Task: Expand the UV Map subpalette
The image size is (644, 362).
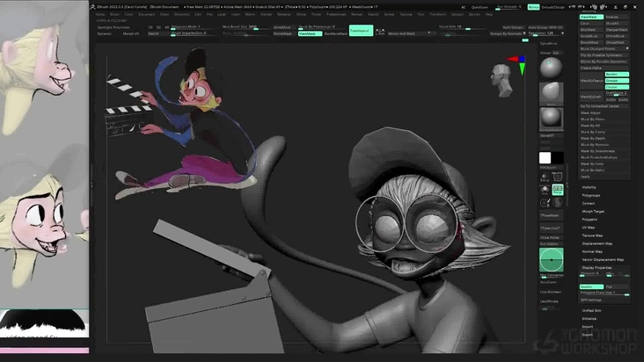Action: tap(589, 228)
